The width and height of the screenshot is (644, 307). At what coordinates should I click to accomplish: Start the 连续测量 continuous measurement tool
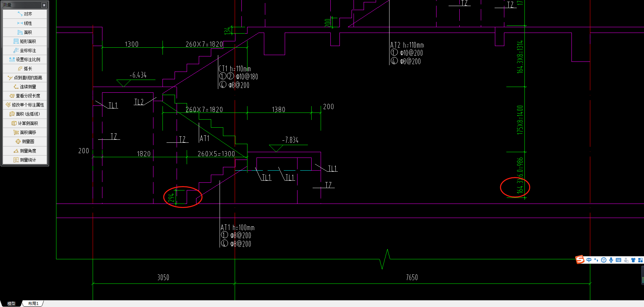click(25, 87)
